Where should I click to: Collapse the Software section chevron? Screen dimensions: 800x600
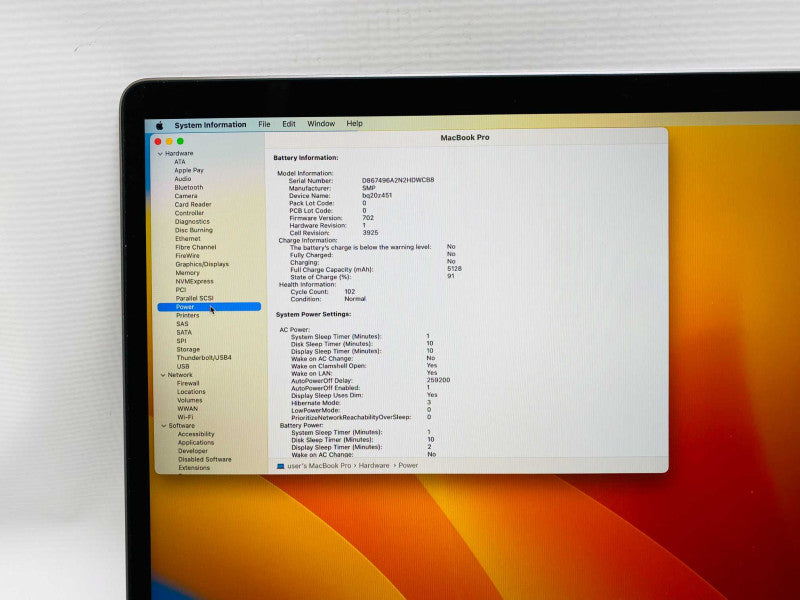pyautogui.click(x=164, y=426)
